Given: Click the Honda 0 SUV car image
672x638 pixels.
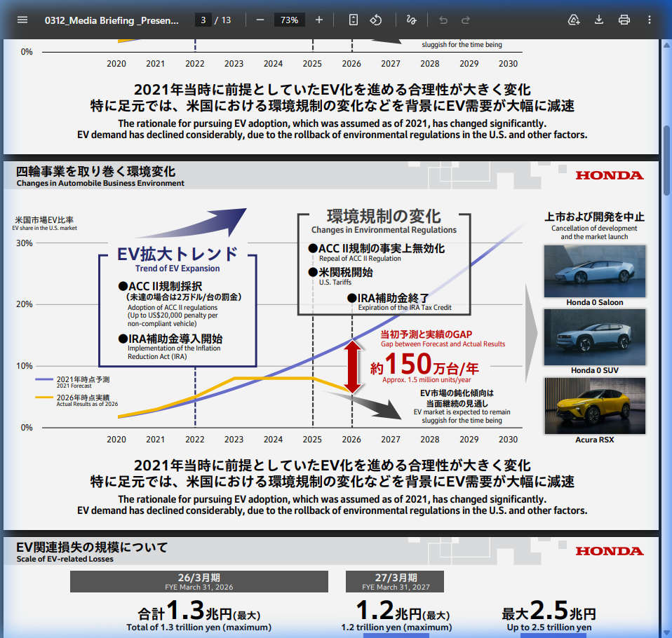Looking at the screenshot, I should tap(594, 337).
